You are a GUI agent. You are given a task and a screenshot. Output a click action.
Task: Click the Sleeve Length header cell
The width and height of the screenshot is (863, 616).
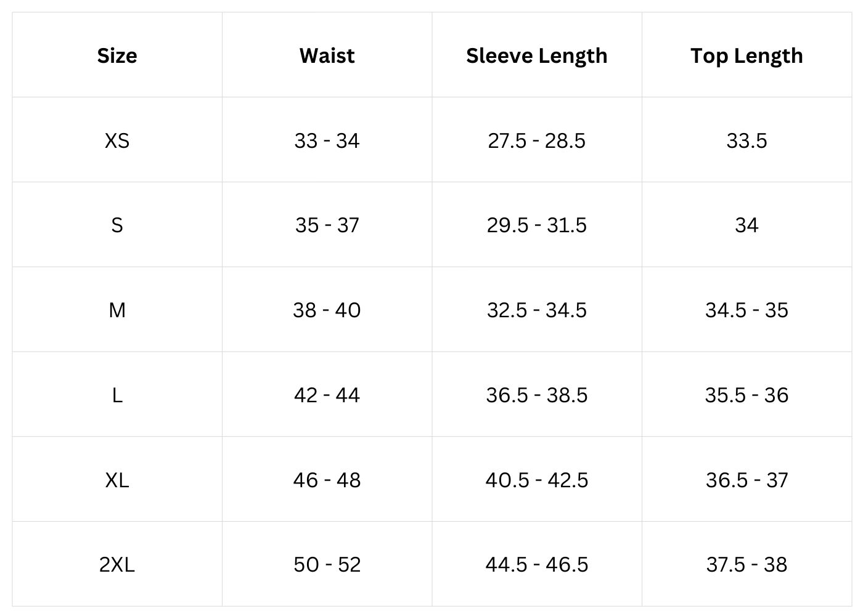click(x=536, y=55)
